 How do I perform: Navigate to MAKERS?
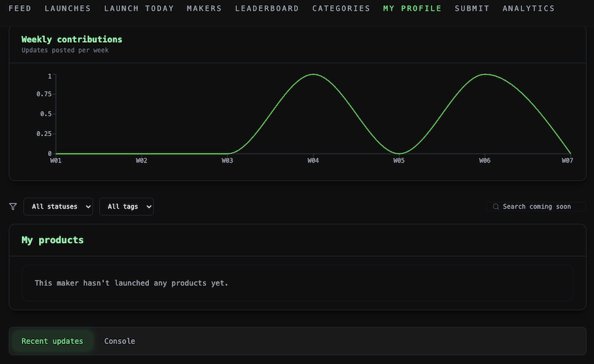pyautogui.click(x=204, y=8)
